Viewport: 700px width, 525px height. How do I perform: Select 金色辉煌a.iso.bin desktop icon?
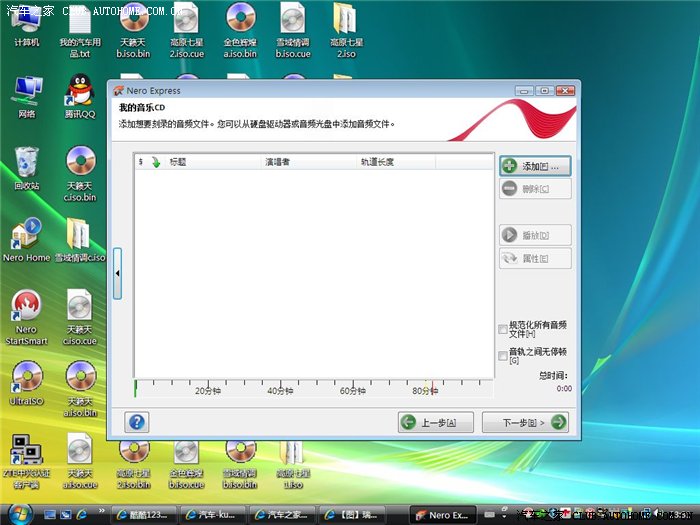click(240, 30)
